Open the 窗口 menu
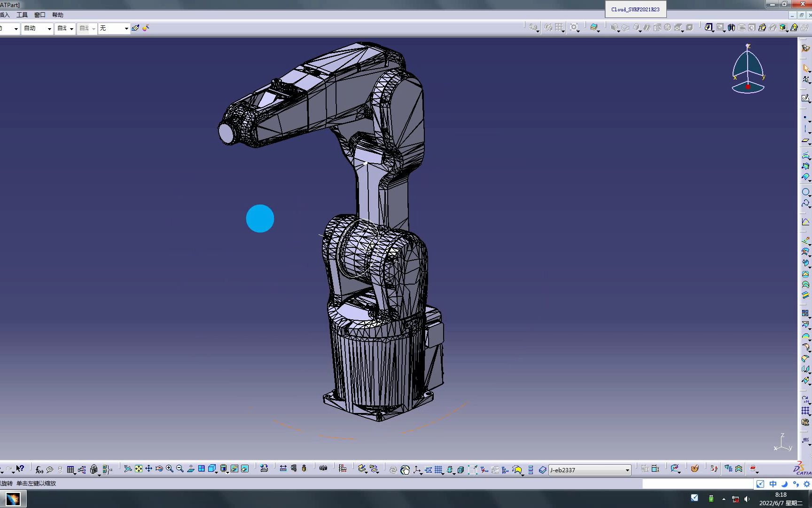Image resolution: width=812 pixels, height=508 pixels. [x=39, y=15]
